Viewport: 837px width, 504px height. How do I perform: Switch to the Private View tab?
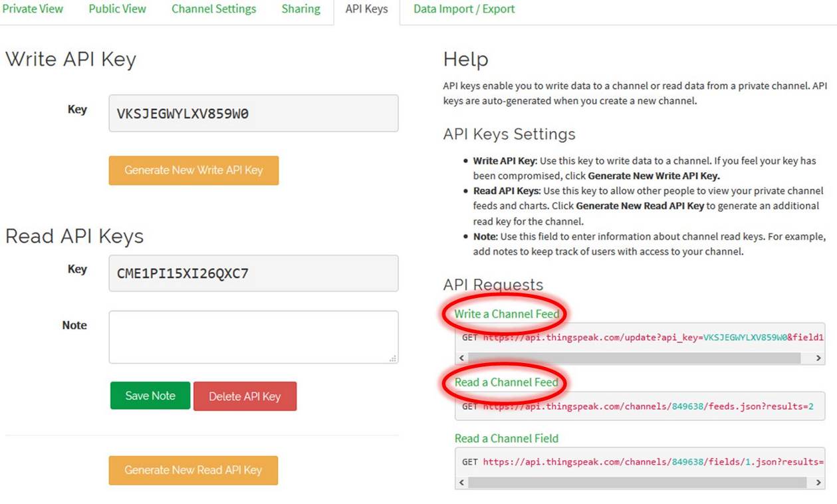coord(33,9)
